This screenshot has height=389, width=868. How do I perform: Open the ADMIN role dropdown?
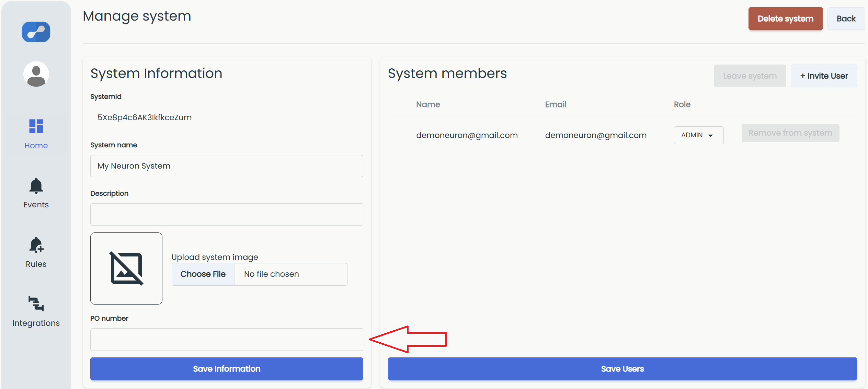(x=698, y=135)
